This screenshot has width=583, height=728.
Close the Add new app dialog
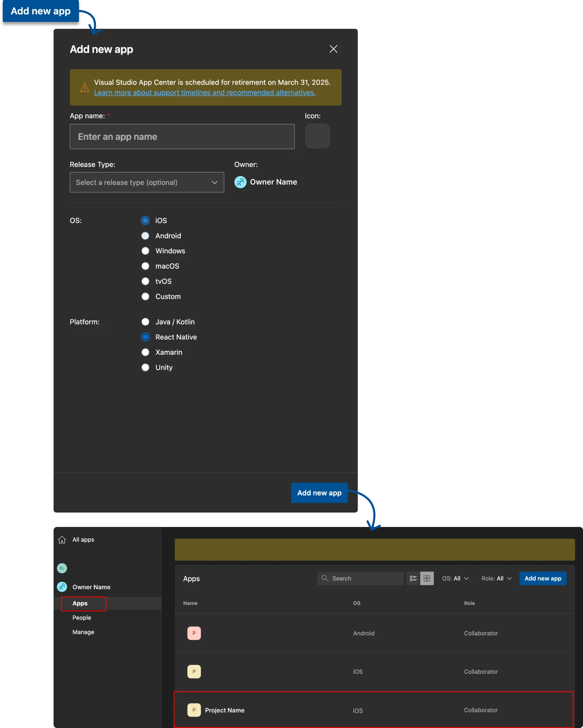333,49
